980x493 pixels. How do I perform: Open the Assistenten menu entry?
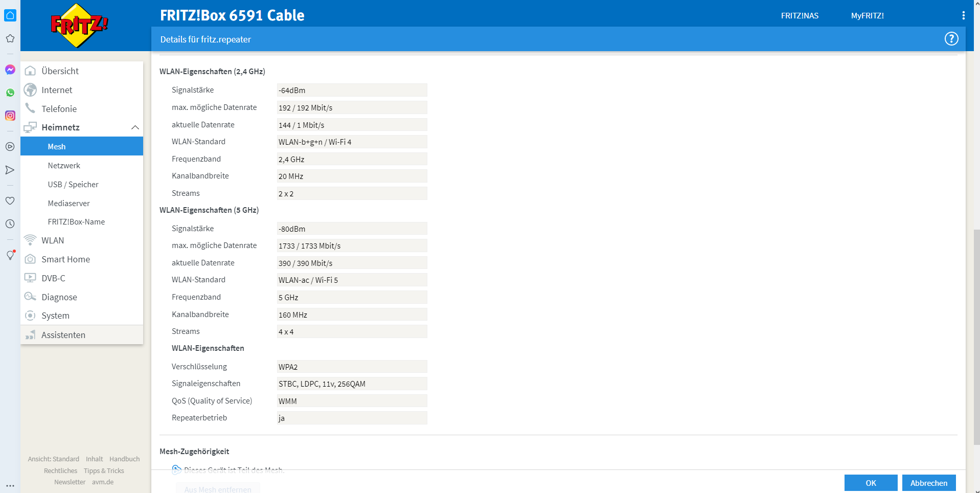[x=82, y=335]
